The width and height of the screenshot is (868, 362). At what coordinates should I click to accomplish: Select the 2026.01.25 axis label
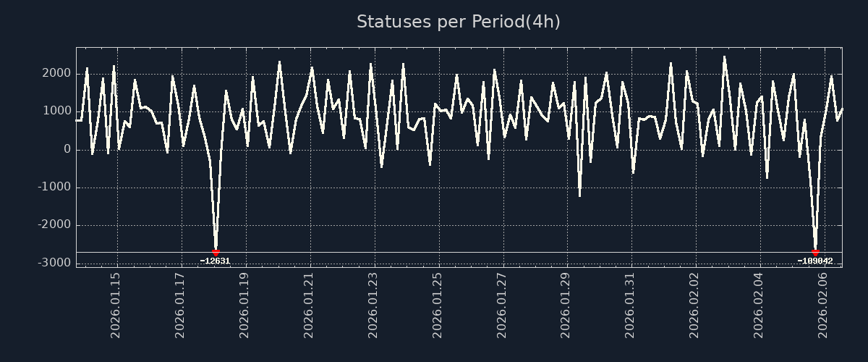438,306
